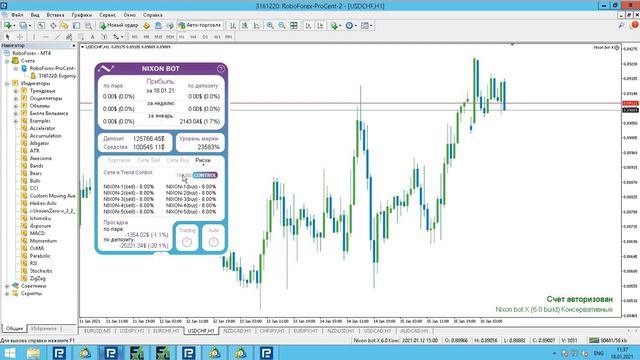Open the MetaEditor icon
Image resolution: width=640 pixels, height=360 pixels.
[x=147, y=25]
